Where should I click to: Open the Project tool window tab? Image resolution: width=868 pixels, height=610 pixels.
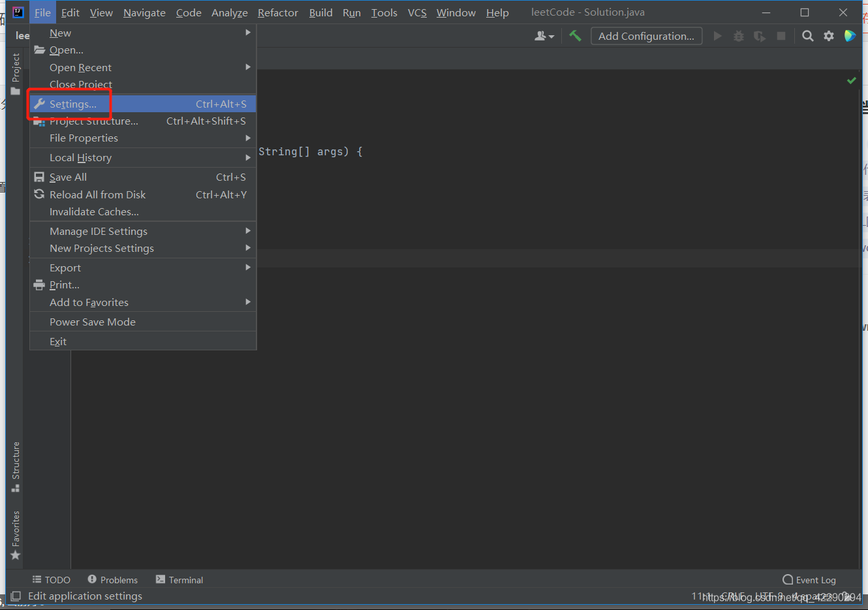[x=16, y=74]
